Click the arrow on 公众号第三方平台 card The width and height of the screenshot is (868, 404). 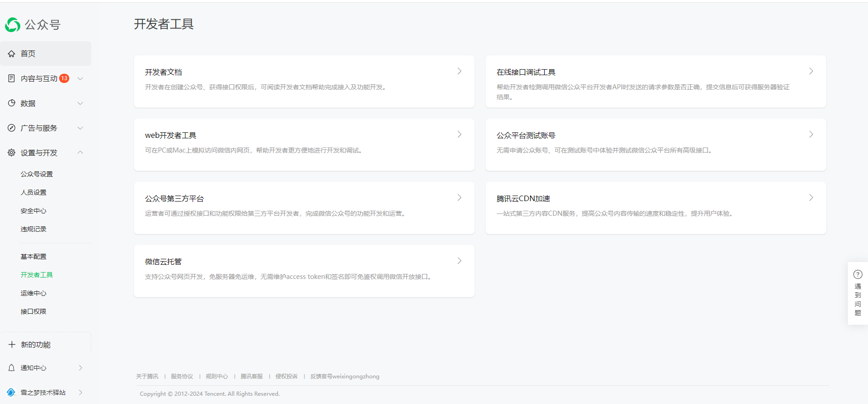459,197
